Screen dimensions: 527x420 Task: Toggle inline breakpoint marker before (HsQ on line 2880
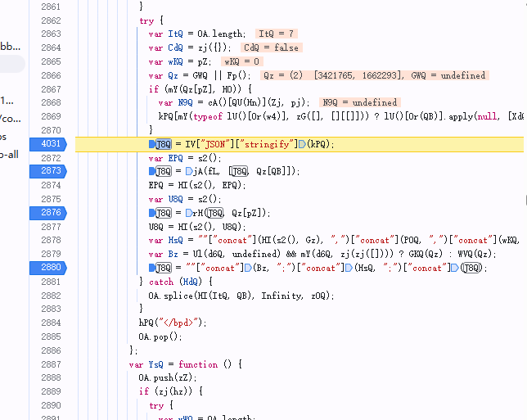point(349,268)
